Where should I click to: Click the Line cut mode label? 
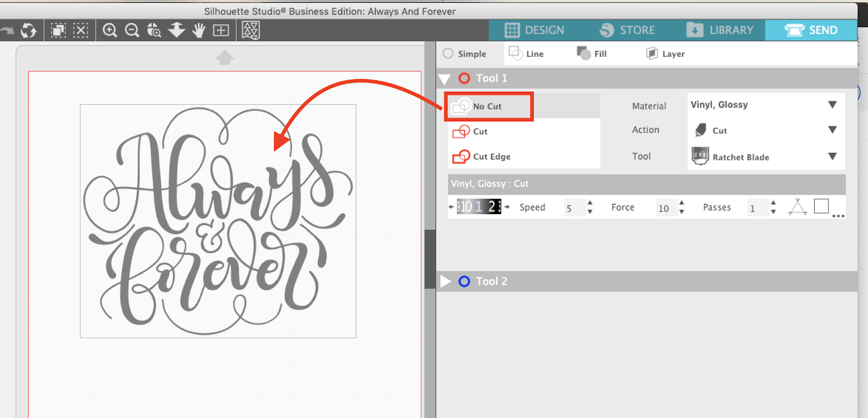(535, 54)
